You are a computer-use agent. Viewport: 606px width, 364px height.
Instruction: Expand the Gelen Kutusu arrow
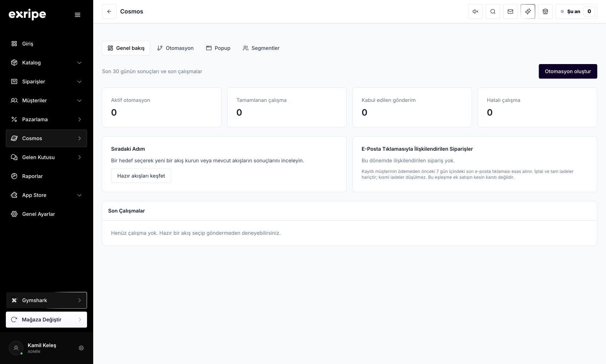point(79,157)
